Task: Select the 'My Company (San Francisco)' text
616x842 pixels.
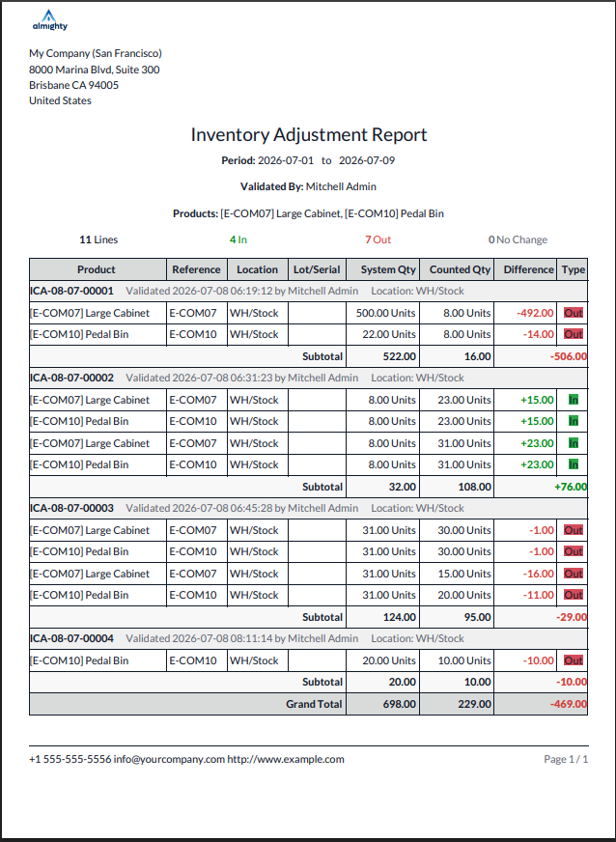Action: 95,53
